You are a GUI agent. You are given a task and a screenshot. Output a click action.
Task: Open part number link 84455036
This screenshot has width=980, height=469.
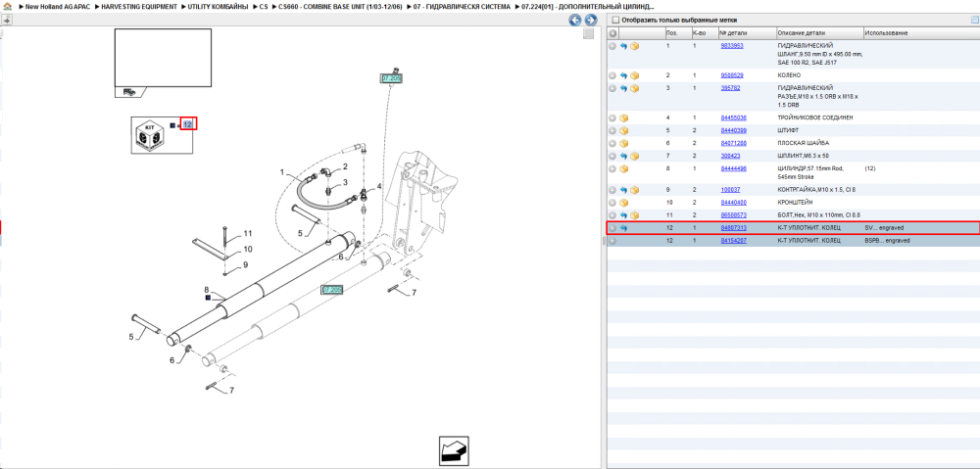point(734,118)
